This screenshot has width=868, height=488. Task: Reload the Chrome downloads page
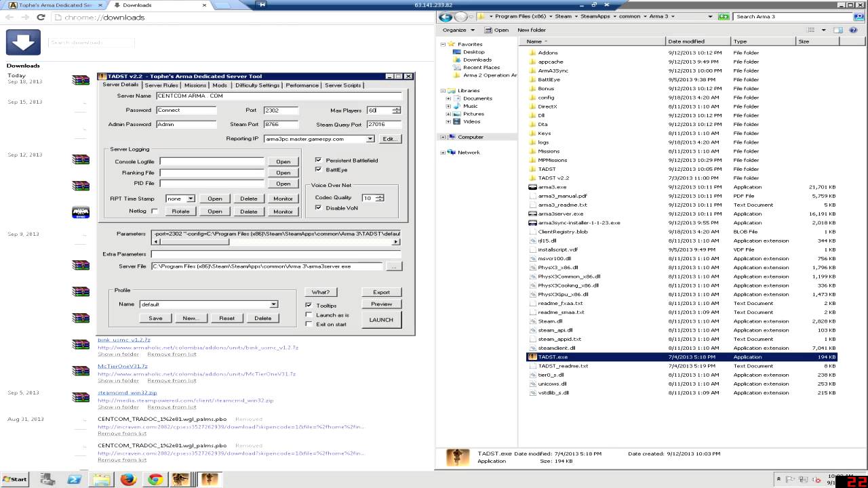click(x=41, y=17)
